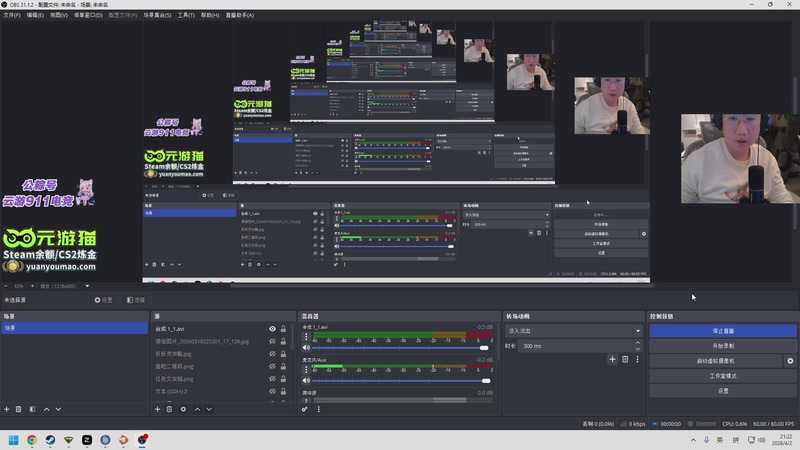
Task: Move scene up using the Scenes up arrow
Action: click(x=46, y=409)
